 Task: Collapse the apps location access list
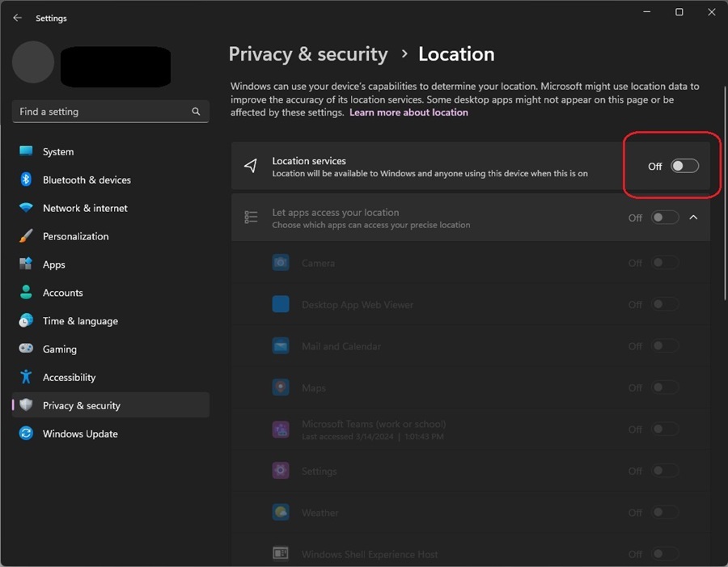click(x=693, y=217)
